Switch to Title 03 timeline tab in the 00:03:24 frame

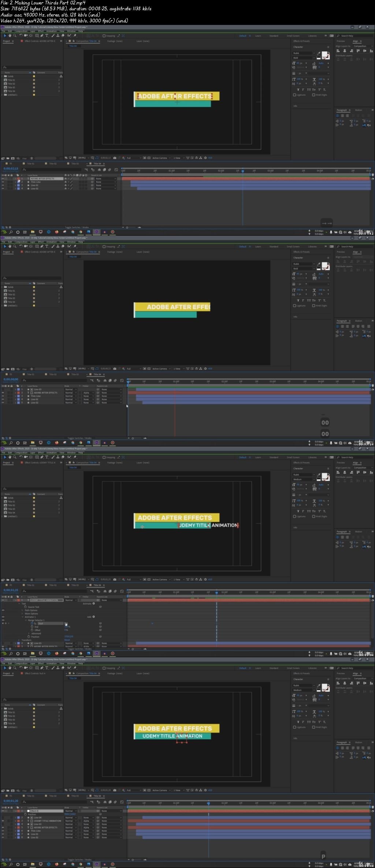click(75, 374)
